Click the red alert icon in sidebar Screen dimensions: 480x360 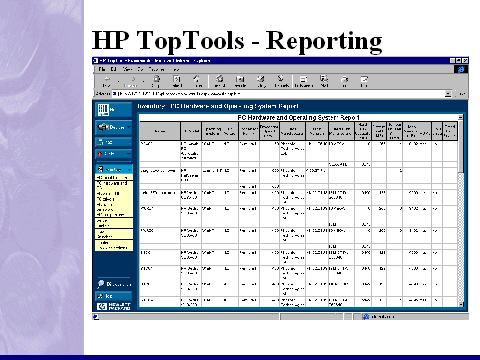100,154
